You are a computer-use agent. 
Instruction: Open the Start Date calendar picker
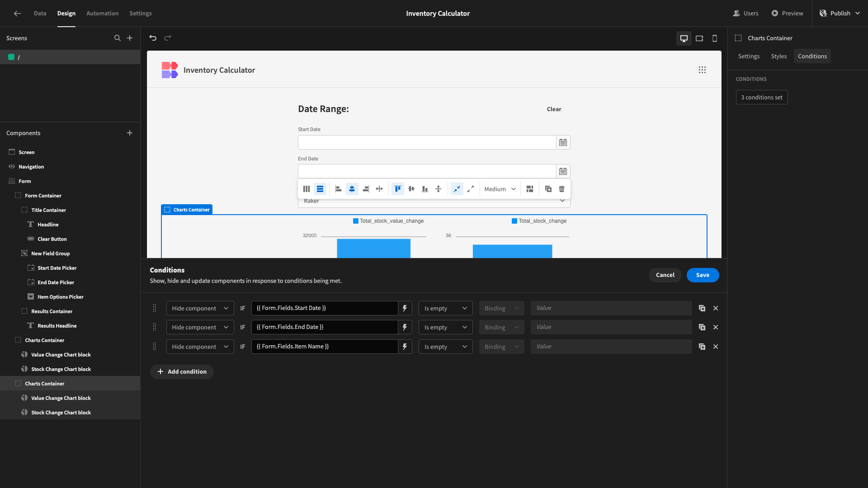click(563, 142)
